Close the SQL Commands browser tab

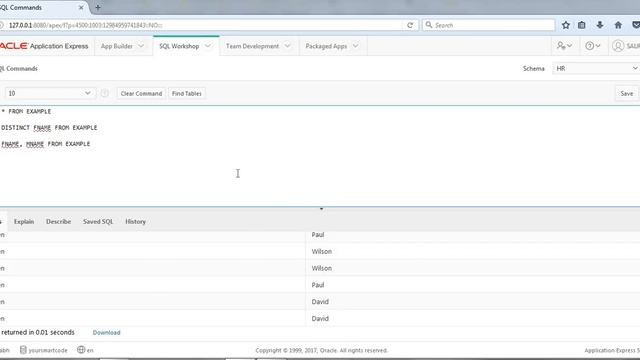pos(81,7)
